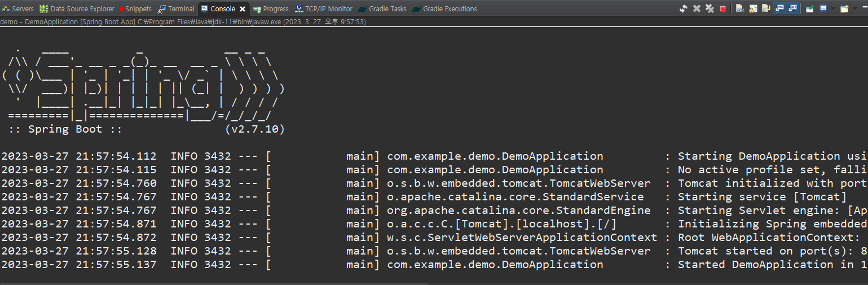Click the console launch description header line

tap(183, 22)
